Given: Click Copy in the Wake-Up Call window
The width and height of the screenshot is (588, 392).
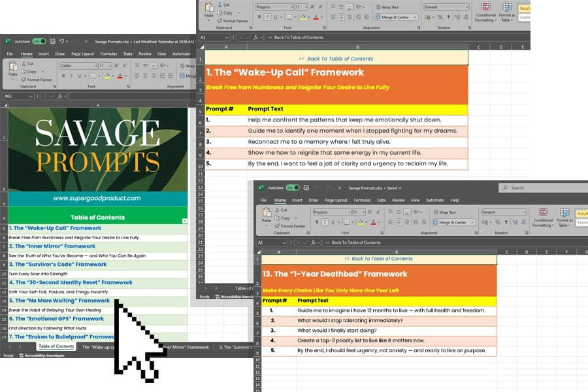Looking at the screenshot, I should tap(224, 13).
